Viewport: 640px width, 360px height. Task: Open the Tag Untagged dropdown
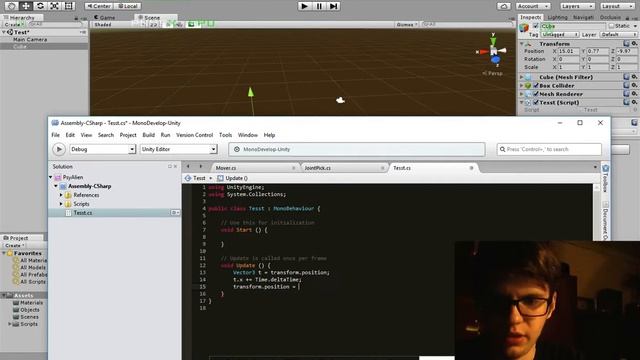[560, 35]
